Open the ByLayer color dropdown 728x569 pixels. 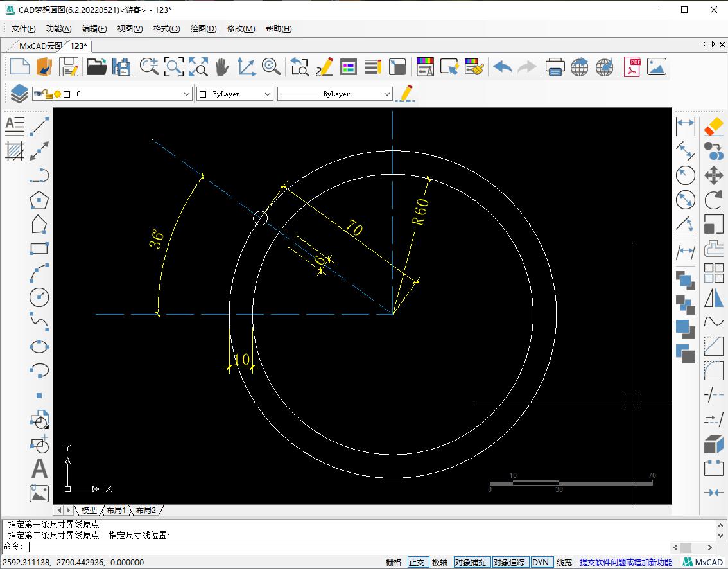(x=269, y=93)
